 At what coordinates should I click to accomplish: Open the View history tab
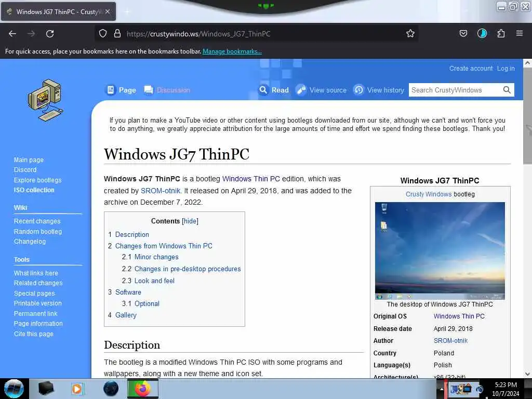click(379, 90)
